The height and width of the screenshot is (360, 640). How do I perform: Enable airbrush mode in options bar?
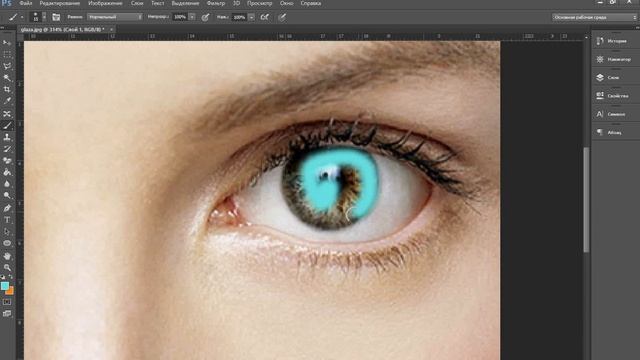[x=264, y=17]
